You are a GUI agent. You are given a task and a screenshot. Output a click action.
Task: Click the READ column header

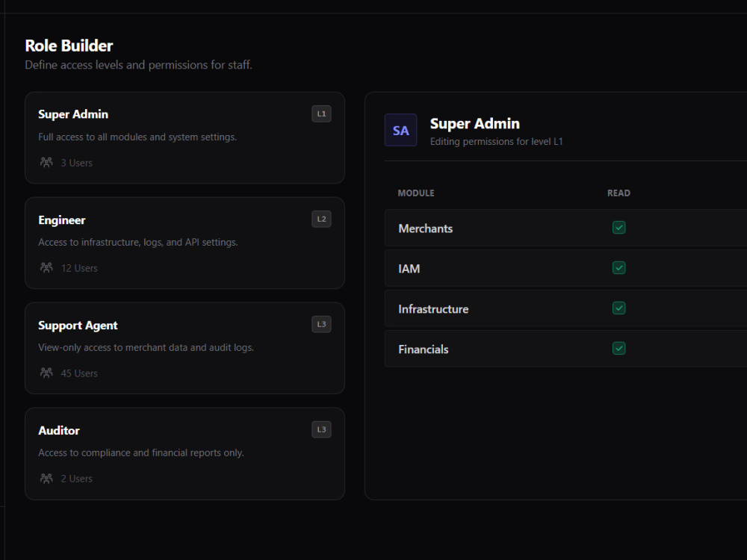tap(619, 193)
